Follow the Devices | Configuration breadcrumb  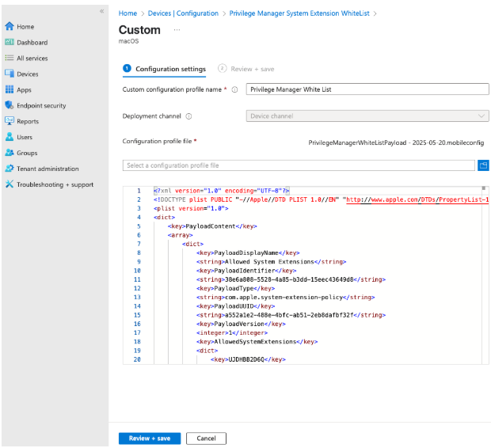click(x=183, y=13)
